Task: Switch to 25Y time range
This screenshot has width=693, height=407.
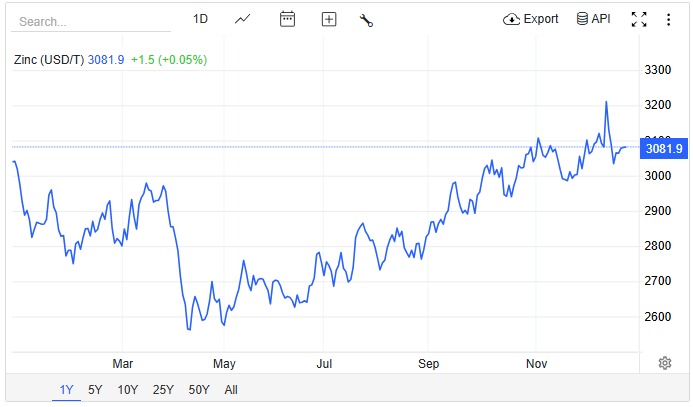Action: [x=162, y=390]
